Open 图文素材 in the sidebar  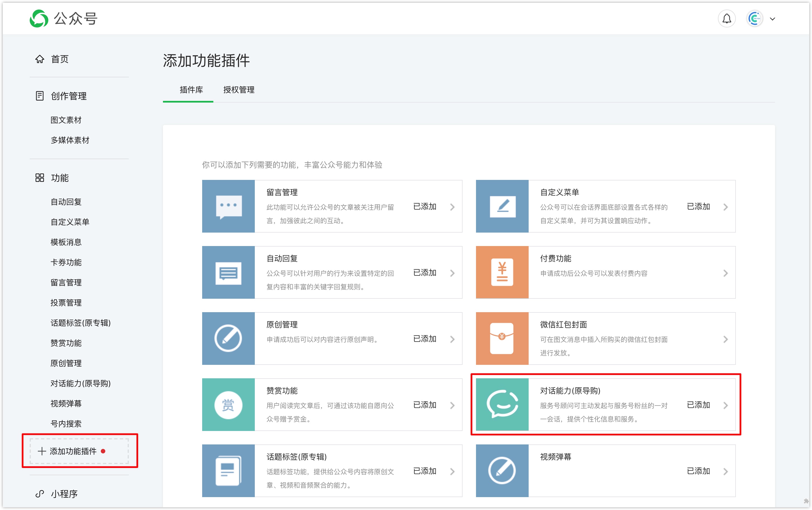point(66,120)
